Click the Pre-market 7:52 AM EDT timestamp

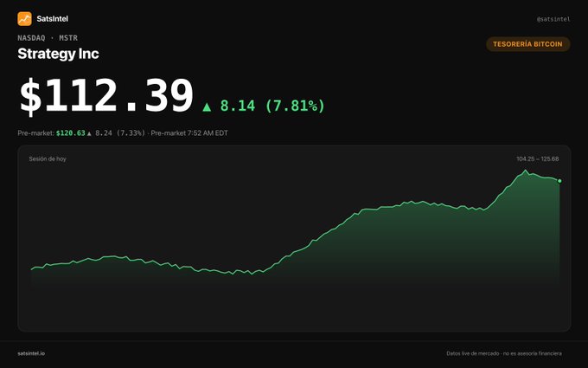coord(189,133)
